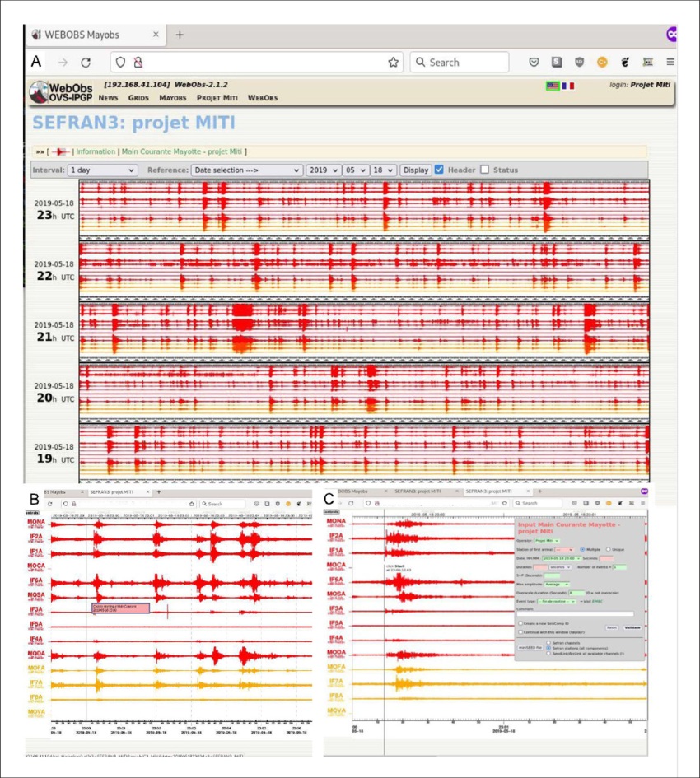Select the US flag language icon
The image size is (700, 778).
click(553, 85)
